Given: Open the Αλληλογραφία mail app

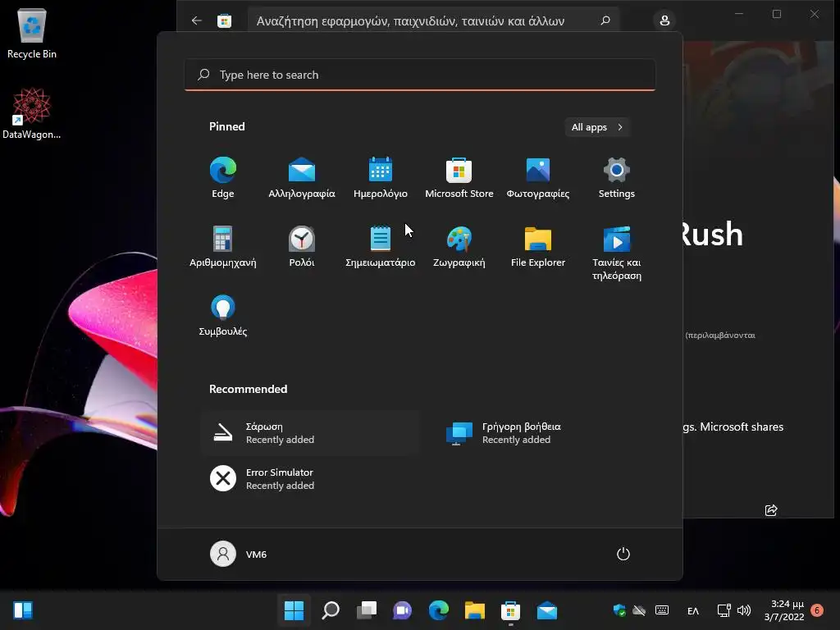Looking at the screenshot, I should 302,178.
